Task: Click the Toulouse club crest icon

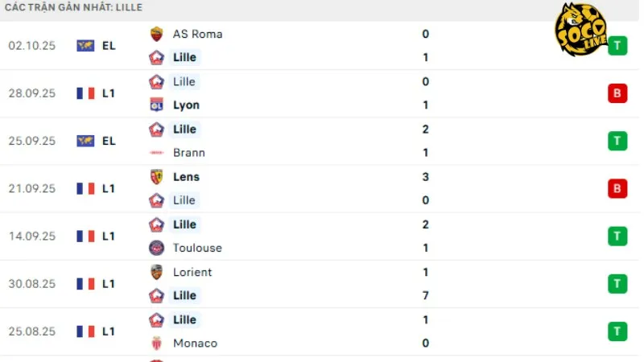Action: click(156, 248)
